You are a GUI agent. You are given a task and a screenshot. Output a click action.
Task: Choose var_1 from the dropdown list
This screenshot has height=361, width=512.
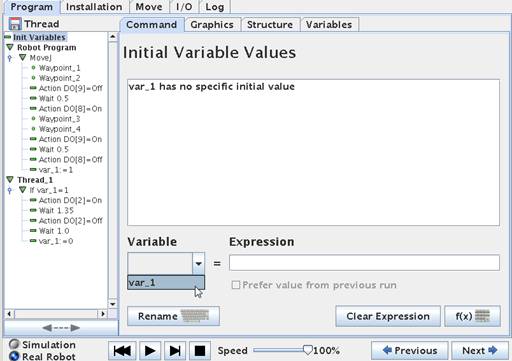[166, 283]
